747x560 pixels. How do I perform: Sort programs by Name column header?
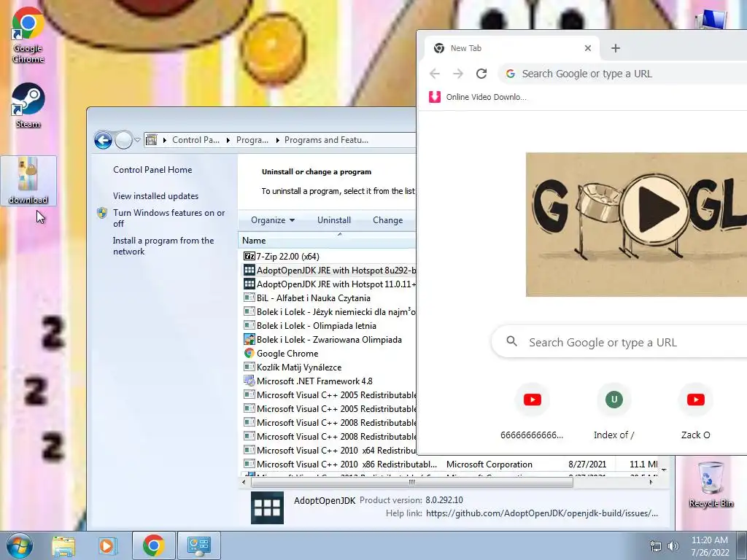pyautogui.click(x=327, y=241)
